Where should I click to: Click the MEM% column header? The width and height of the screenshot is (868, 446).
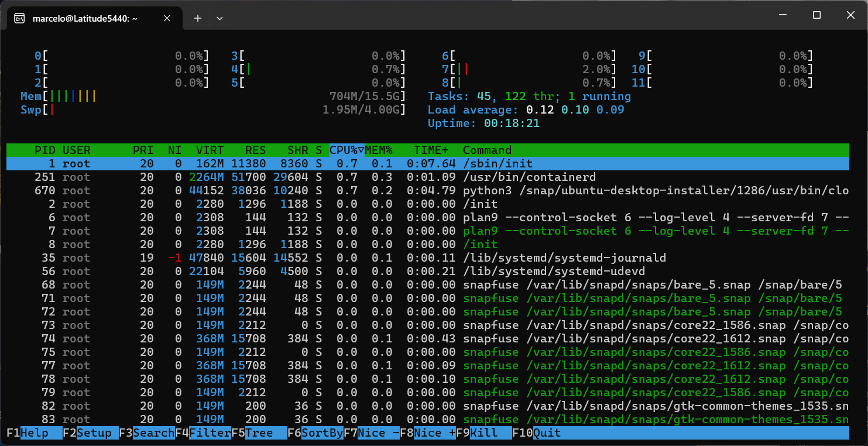[379, 150]
